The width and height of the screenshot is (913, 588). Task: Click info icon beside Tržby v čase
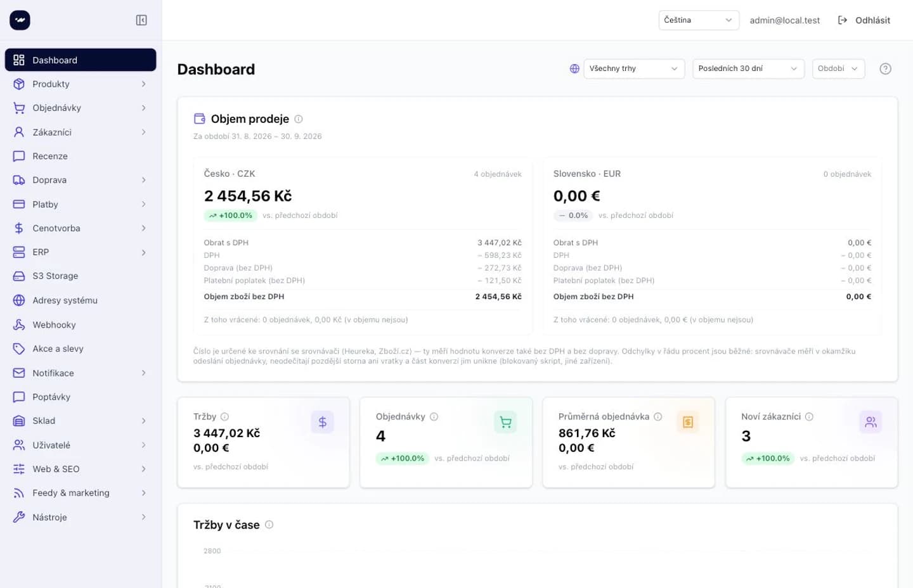click(x=269, y=525)
